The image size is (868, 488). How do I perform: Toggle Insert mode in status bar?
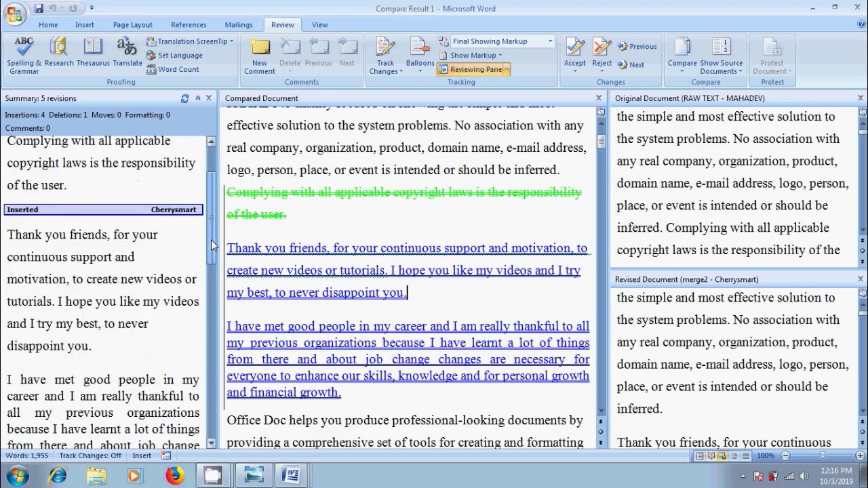pyautogui.click(x=142, y=455)
